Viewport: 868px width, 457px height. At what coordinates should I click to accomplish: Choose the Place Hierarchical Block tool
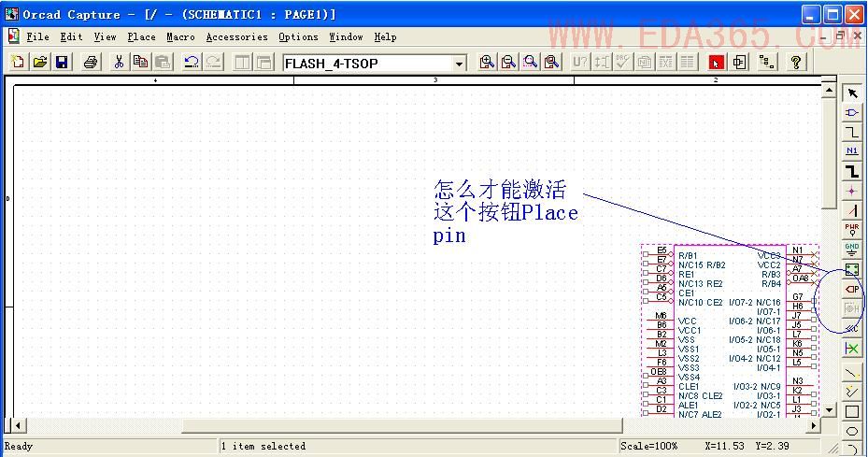852,269
